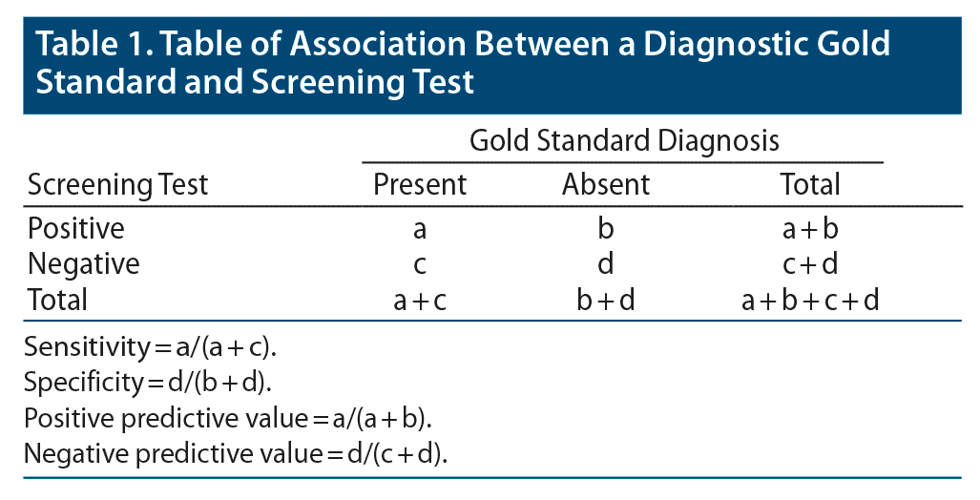Click the Positive row label
Image resolution: width=980 pixels, height=500 pixels.
tap(76, 229)
